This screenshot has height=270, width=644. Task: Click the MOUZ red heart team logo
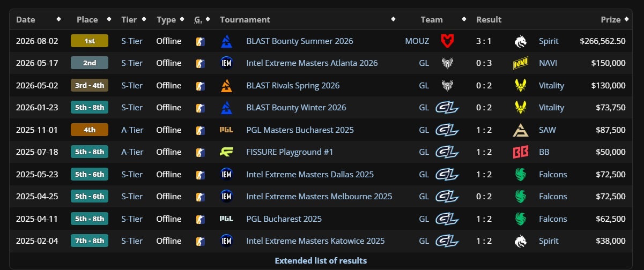(x=447, y=41)
